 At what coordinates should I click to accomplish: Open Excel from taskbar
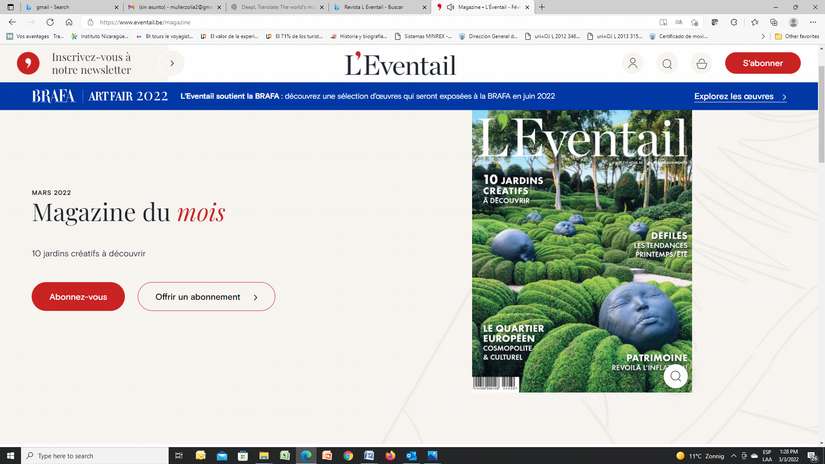point(285,456)
